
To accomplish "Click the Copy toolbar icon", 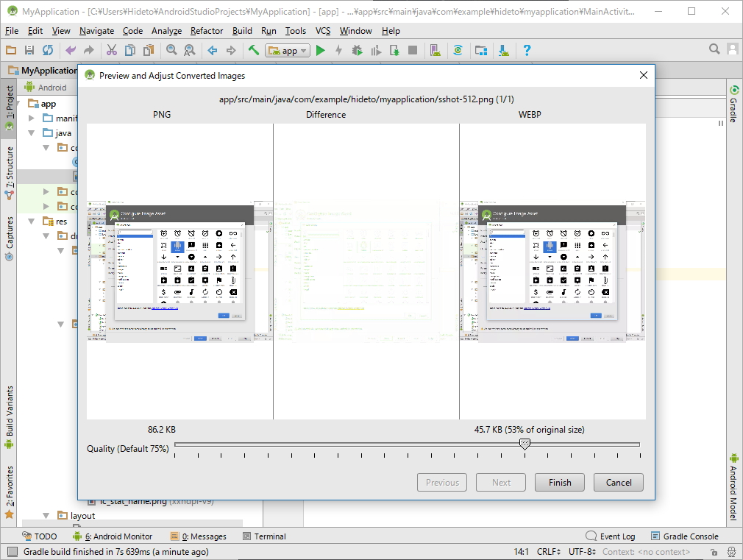I will (x=129, y=50).
